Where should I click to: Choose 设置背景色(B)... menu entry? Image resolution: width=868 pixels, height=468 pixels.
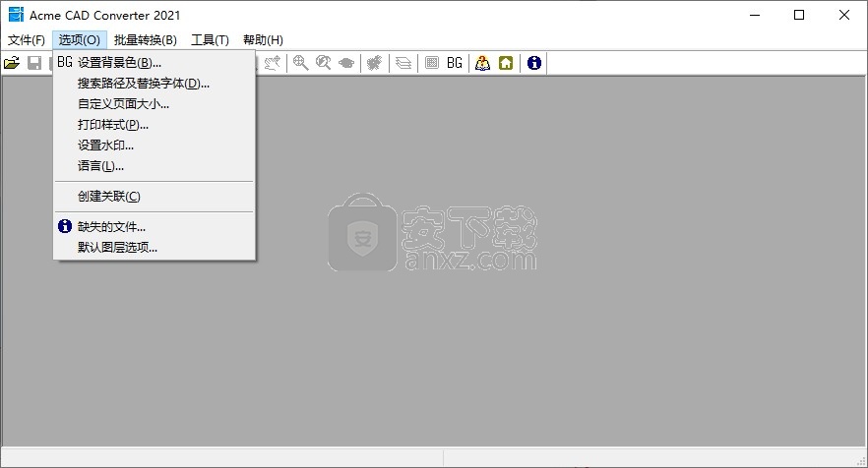pos(155,63)
